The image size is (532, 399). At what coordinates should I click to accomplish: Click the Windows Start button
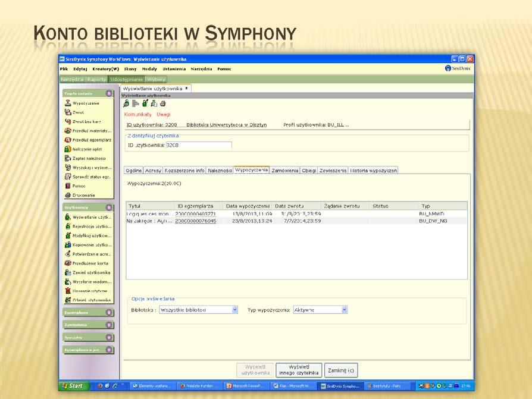click(74, 386)
